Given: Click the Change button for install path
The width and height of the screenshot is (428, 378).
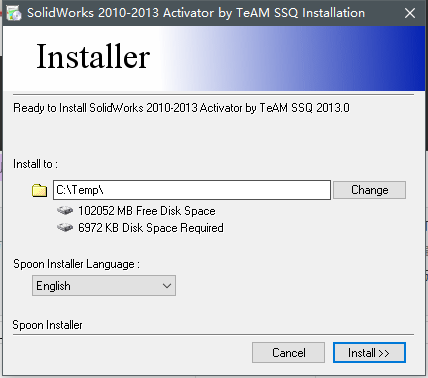Looking at the screenshot, I should click(369, 190).
